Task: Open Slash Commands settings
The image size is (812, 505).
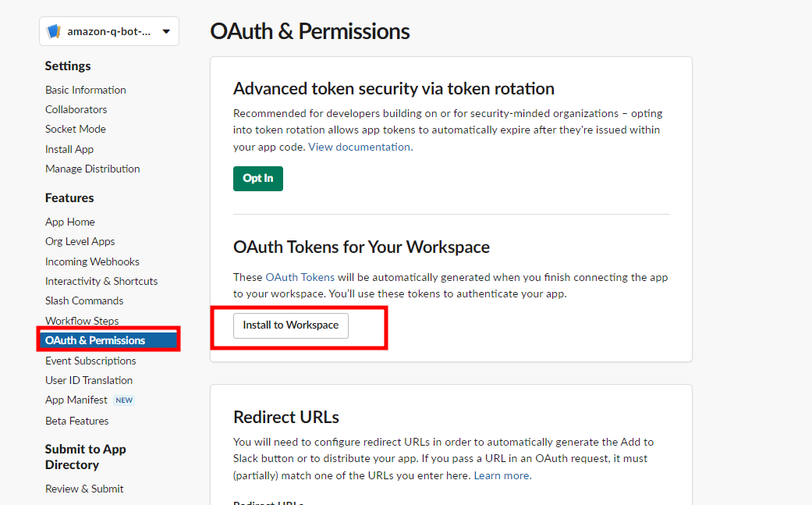Action: [83, 301]
